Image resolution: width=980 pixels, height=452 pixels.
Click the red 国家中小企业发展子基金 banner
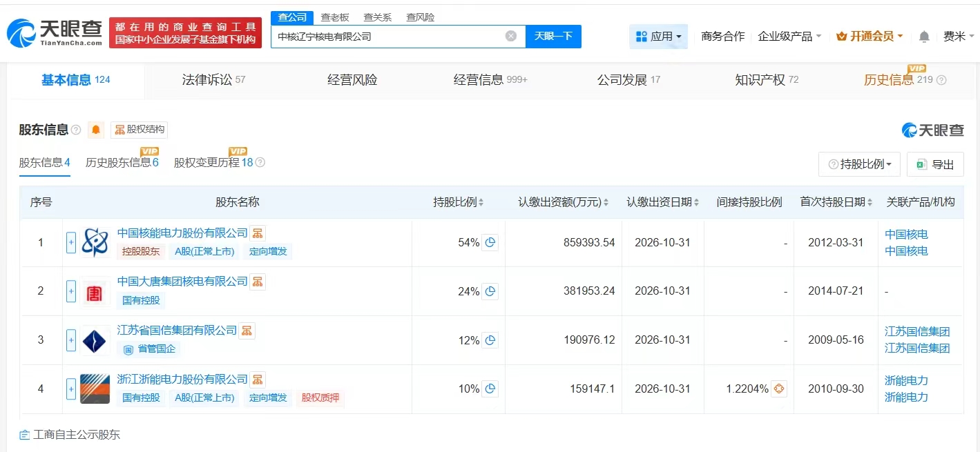point(185,32)
